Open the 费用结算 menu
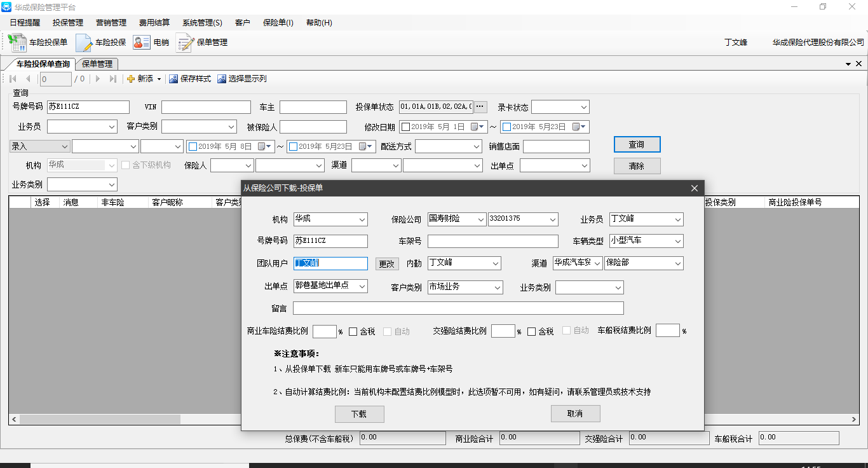This screenshot has height=468, width=868. point(154,23)
